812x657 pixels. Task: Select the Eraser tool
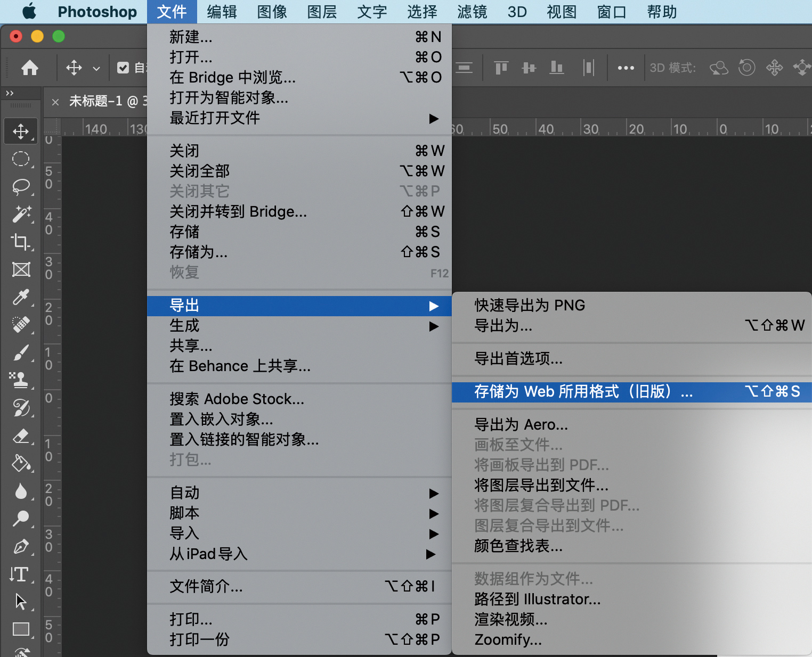[x=21, y=436]
